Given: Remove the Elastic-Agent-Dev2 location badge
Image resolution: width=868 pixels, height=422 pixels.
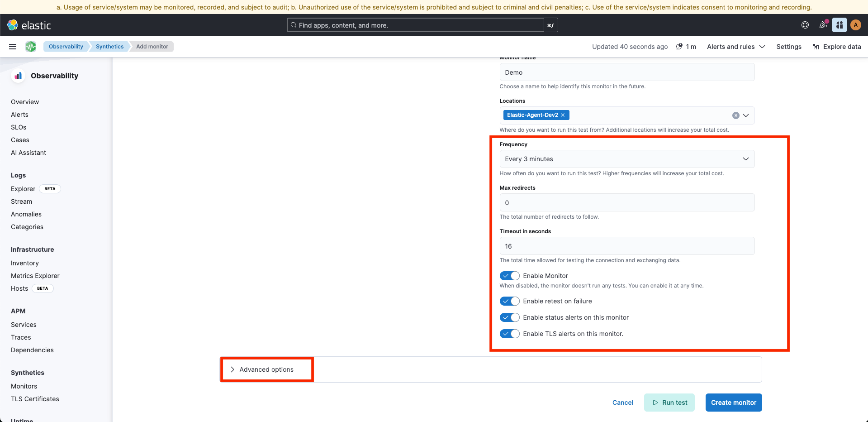Looking at the screenshot, I should tap(563, 115).
